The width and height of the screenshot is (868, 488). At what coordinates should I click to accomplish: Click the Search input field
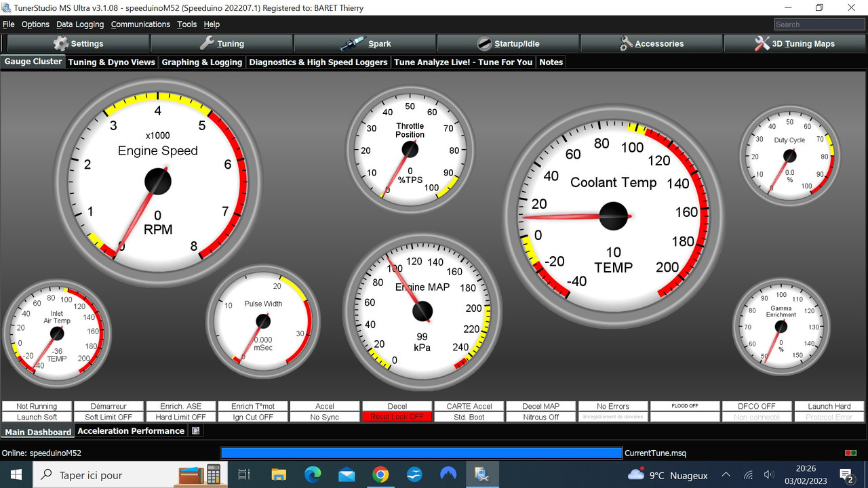[x=819, y=24]
